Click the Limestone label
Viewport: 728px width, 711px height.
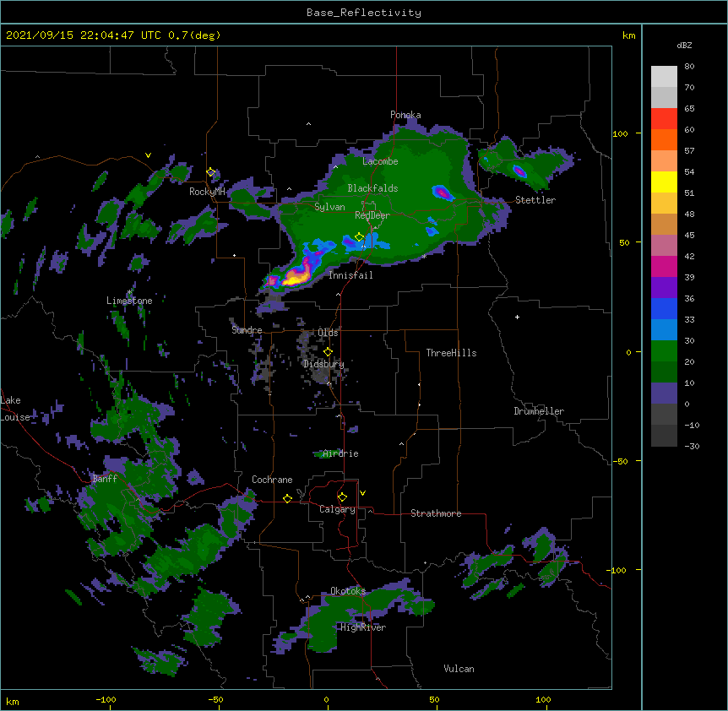tap(129, 301)
